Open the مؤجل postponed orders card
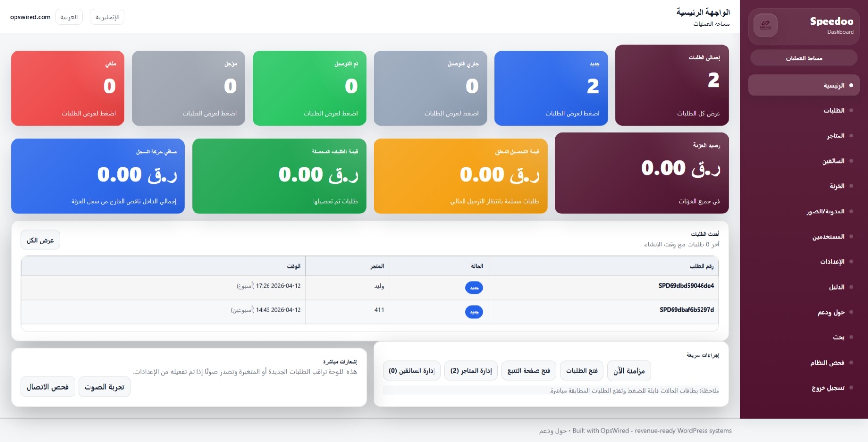This screenshot has height=442, width=868. [x=188, y=88]
